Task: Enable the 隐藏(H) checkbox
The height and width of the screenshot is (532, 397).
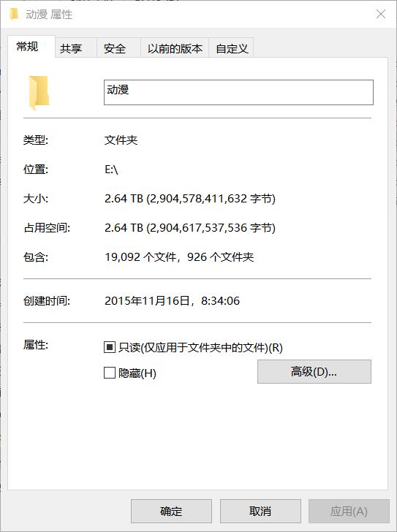Action: [x=109, y=373]
